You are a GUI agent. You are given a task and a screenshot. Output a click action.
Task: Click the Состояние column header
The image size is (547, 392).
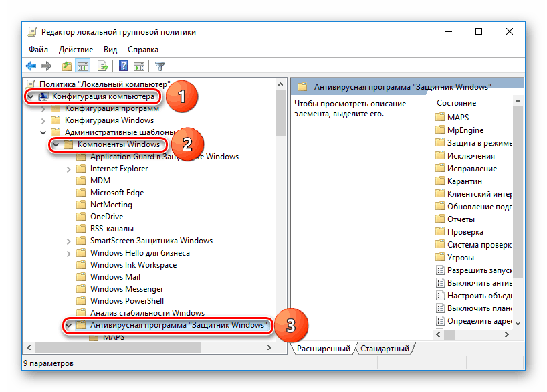[456, 103]
